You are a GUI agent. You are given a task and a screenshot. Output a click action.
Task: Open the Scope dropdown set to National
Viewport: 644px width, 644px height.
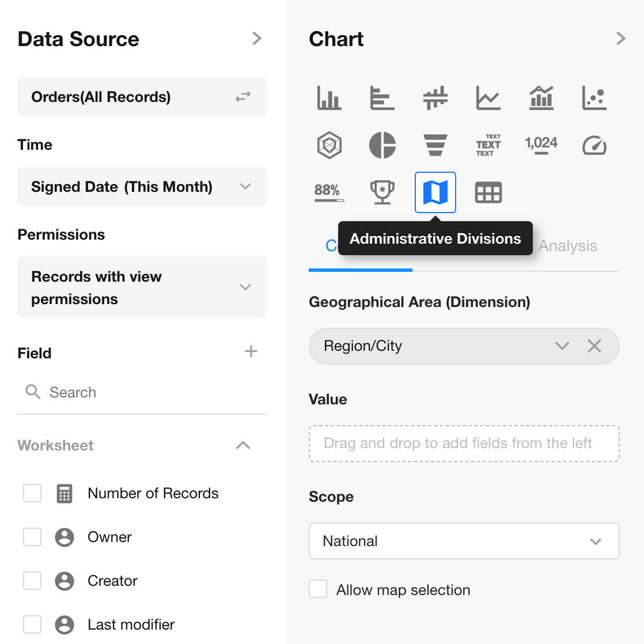(464, 541)
